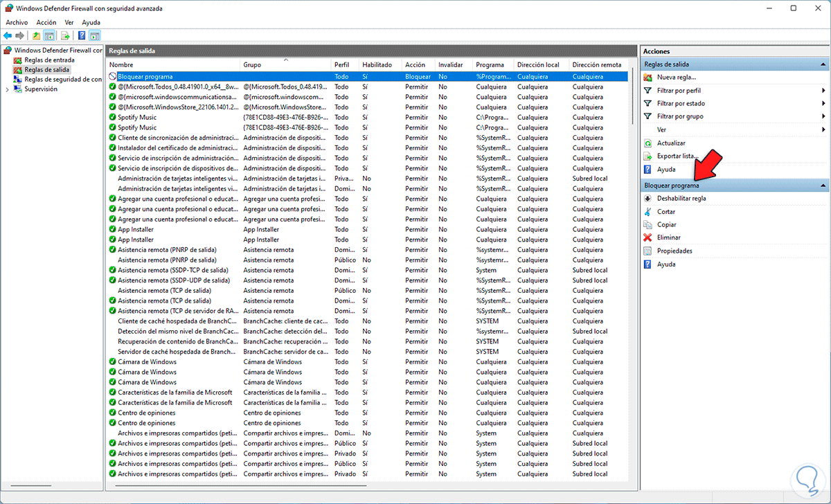This screenshot has width=831, height=504.
Task: Click the Acciones pane header
Action: pos(735,51)
